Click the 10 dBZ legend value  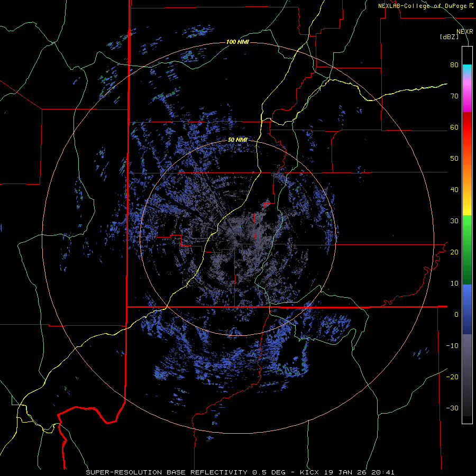[x=454, y=283]
